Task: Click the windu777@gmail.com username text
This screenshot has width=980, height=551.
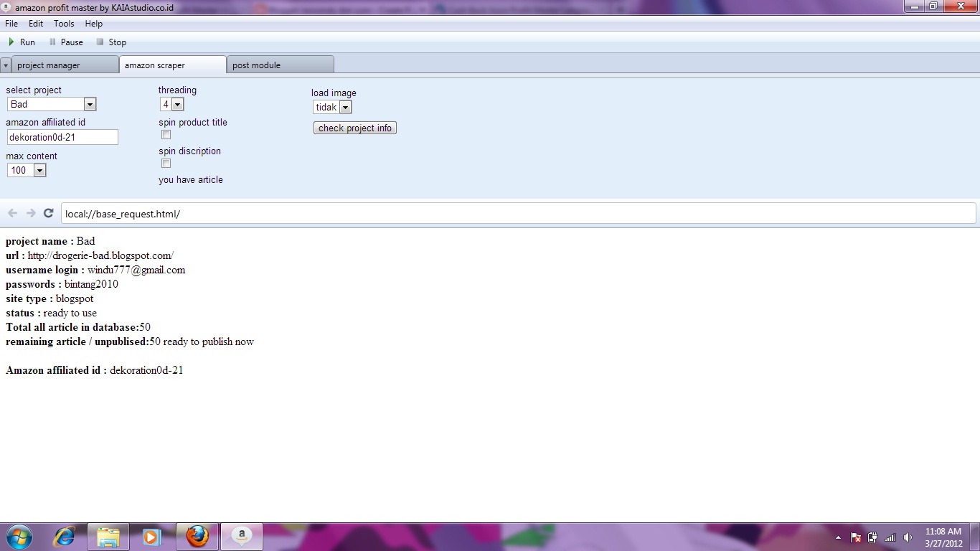Action: (x=136, y=270)
